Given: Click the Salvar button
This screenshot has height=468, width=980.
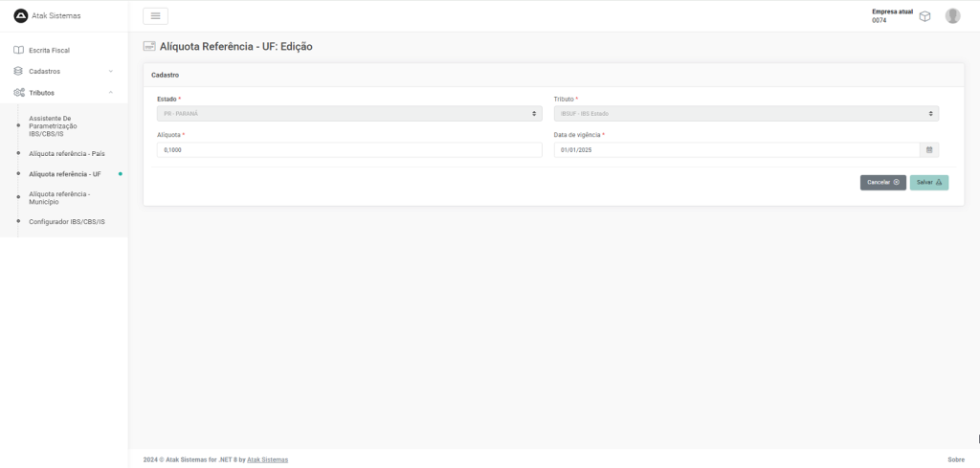Looking at the screenshot, I should click(928, 182).
